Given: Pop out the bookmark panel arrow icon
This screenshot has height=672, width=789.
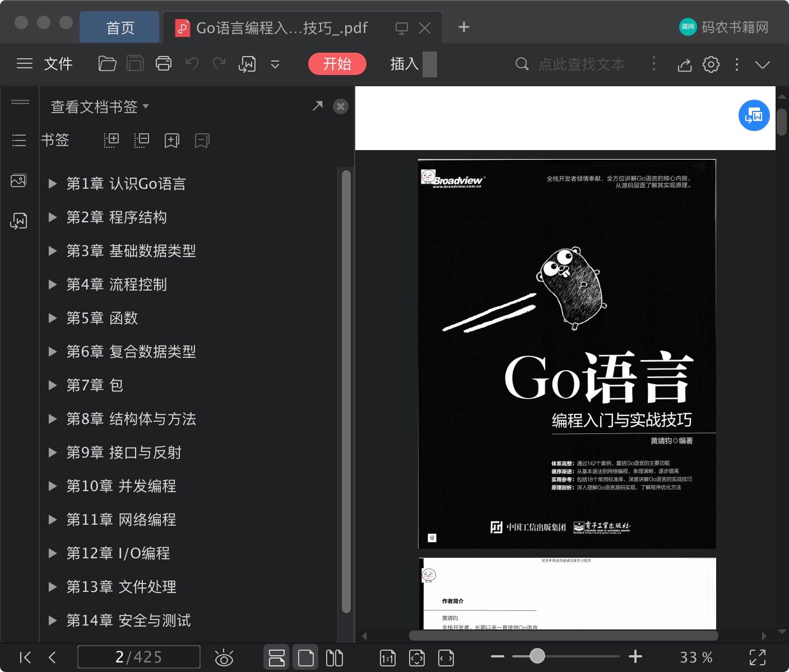Looking at the screenshot, I should [x=318, y=106].
